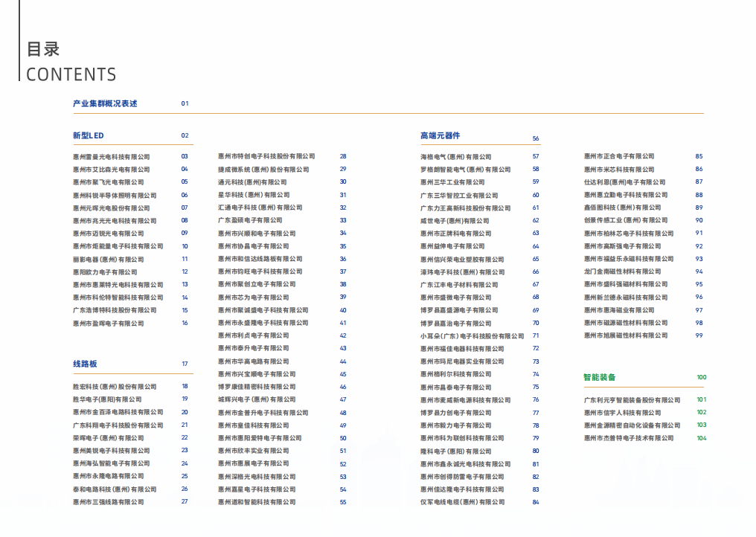The image size is (756, 537).
Task: Select entry '隆科电子(惠阳)有限公司'
Action: [x=456, y=451]
